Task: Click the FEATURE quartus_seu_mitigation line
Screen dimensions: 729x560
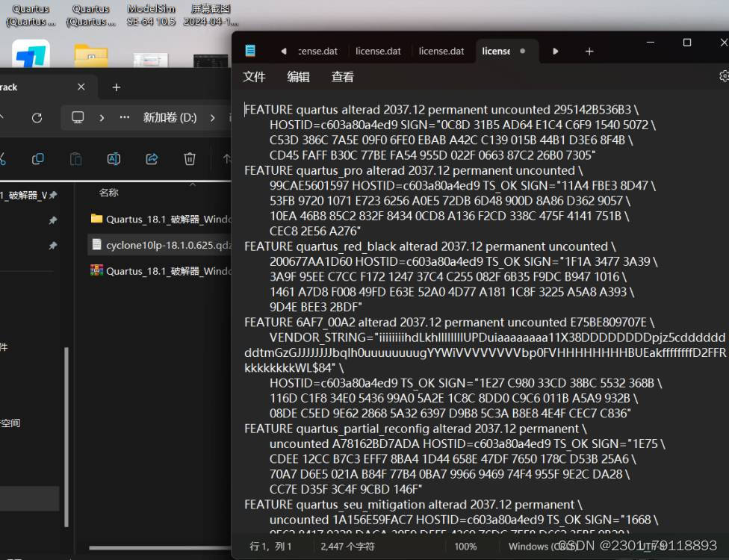Action: [413, 504]
